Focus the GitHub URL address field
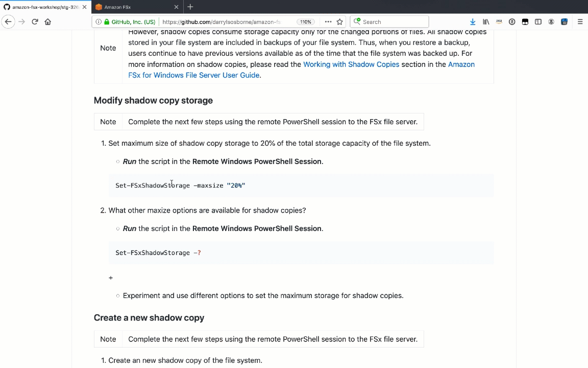588x368 pixels. tap(222, 22)
